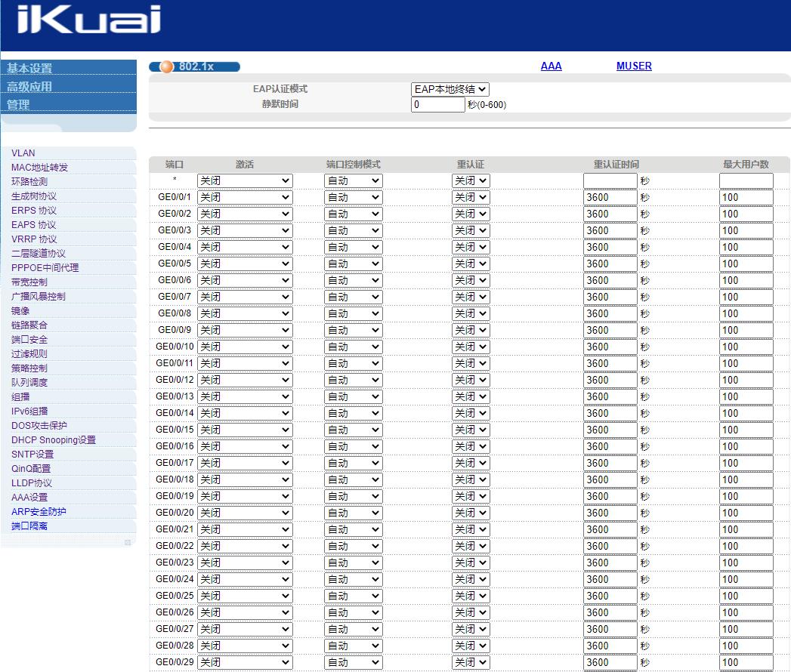
Task: Open the AAA link
Action: 551,66
